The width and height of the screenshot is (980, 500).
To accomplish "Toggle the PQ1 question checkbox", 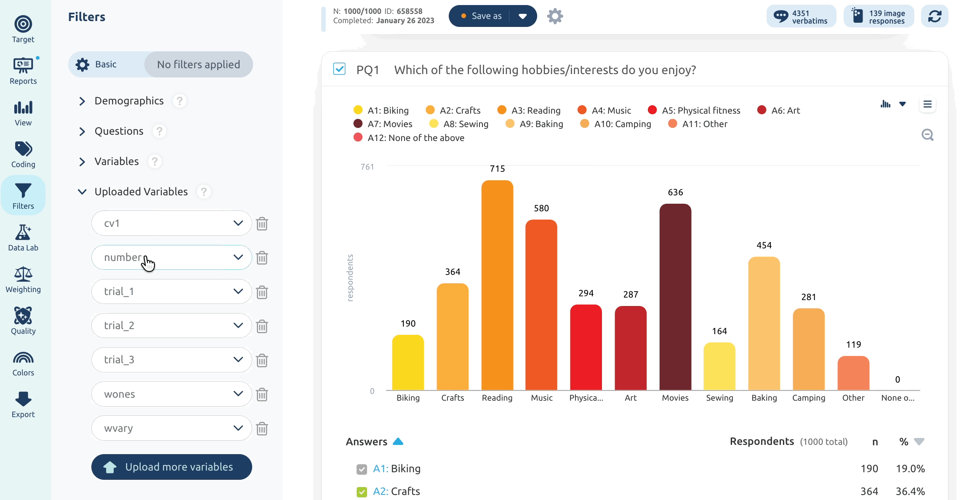I will point(339,69).
